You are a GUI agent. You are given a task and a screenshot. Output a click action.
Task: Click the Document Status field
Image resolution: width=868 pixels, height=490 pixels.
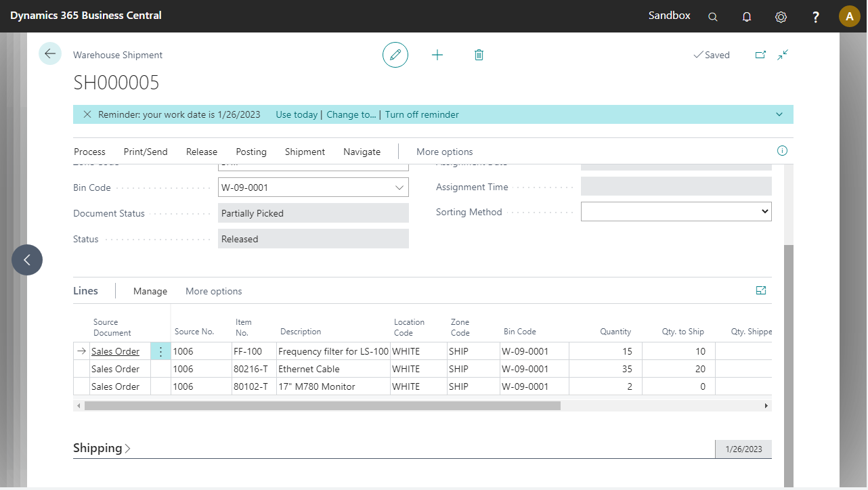(x=313, y=213)
